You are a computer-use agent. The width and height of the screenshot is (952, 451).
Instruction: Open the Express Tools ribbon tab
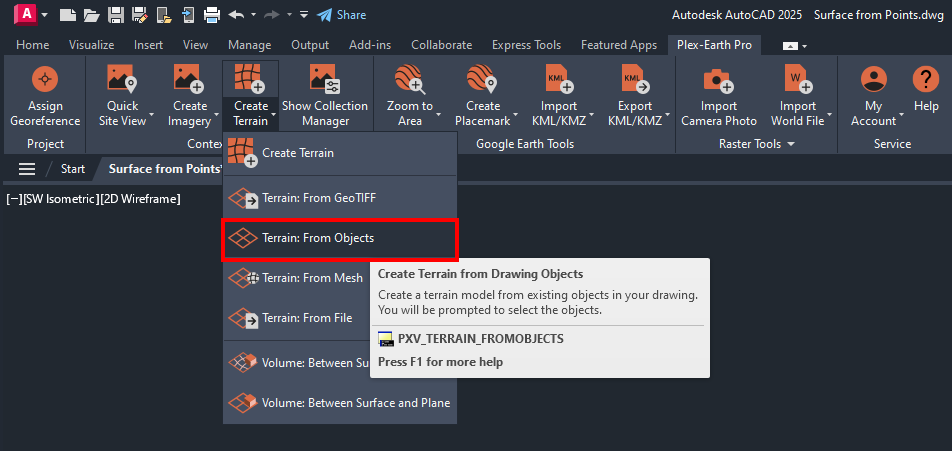tap(526, 45)
